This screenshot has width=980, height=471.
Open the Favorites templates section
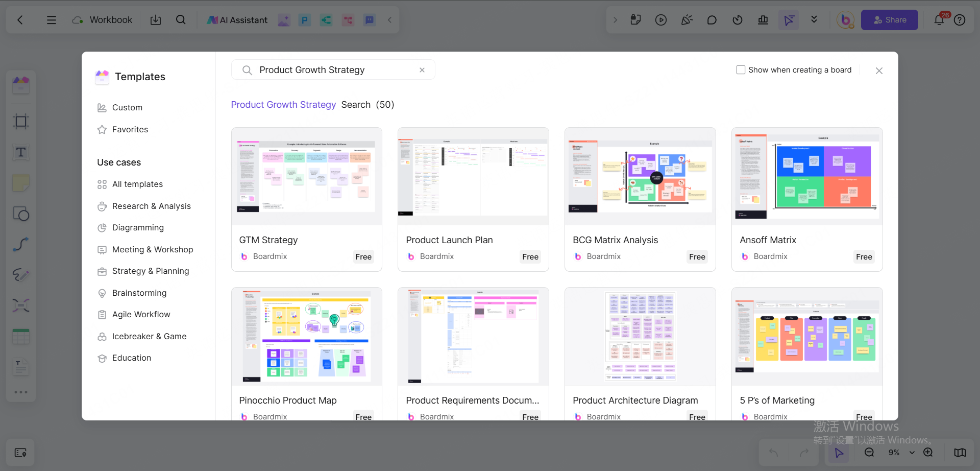[130, 130]
